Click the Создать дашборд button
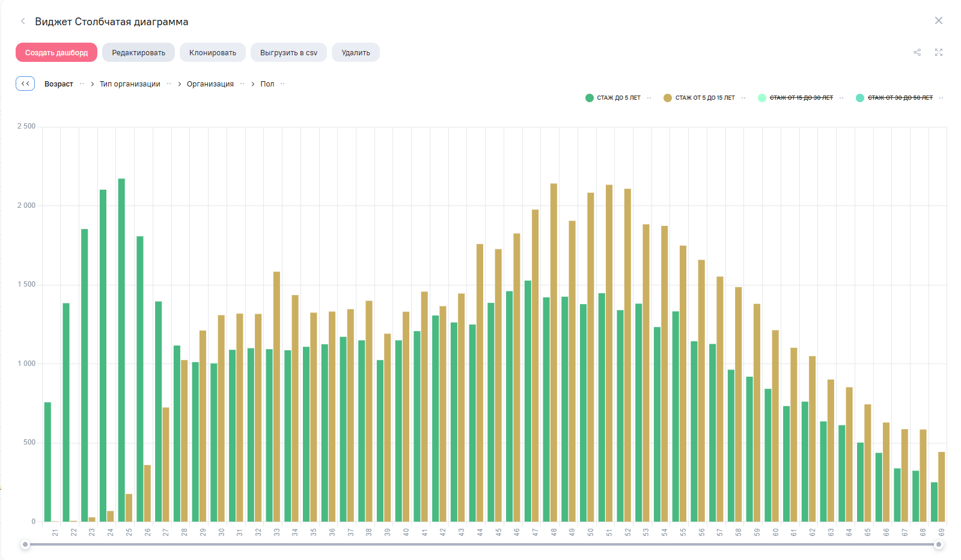The width and height of the screenshot is (961, 560). pos(56,53)
